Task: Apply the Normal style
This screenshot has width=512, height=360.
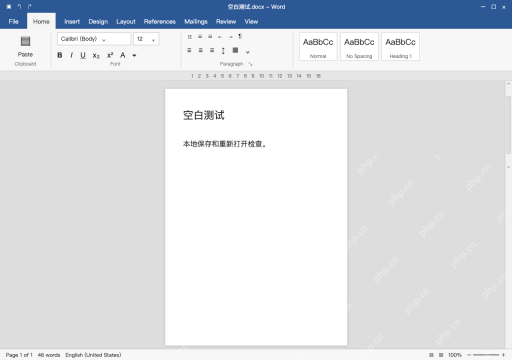Action: click(318, 47)
